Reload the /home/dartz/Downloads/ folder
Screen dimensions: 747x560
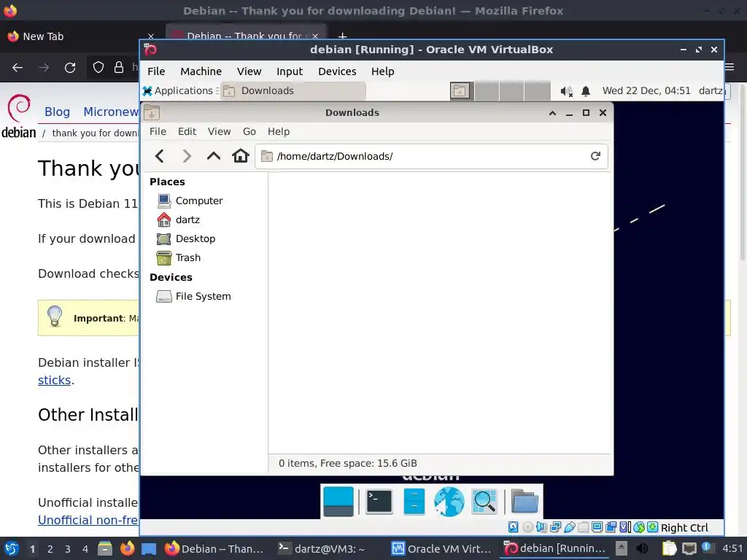point(595,156)
